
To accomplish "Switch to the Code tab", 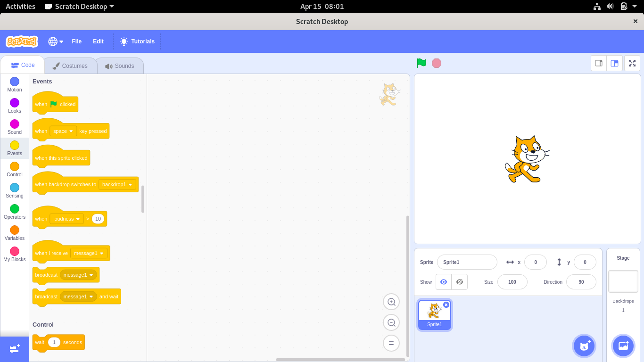I will coord(23,65).
